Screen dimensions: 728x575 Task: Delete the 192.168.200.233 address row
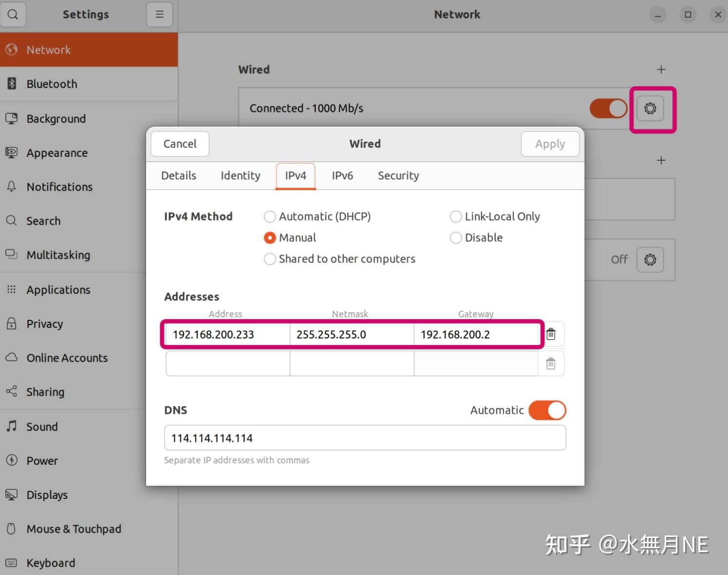click(x=551, y=334)
